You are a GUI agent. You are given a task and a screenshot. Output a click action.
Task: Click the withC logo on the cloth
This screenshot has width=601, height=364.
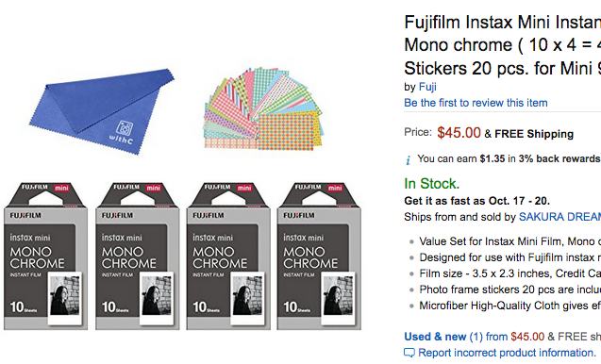[123, 133]
